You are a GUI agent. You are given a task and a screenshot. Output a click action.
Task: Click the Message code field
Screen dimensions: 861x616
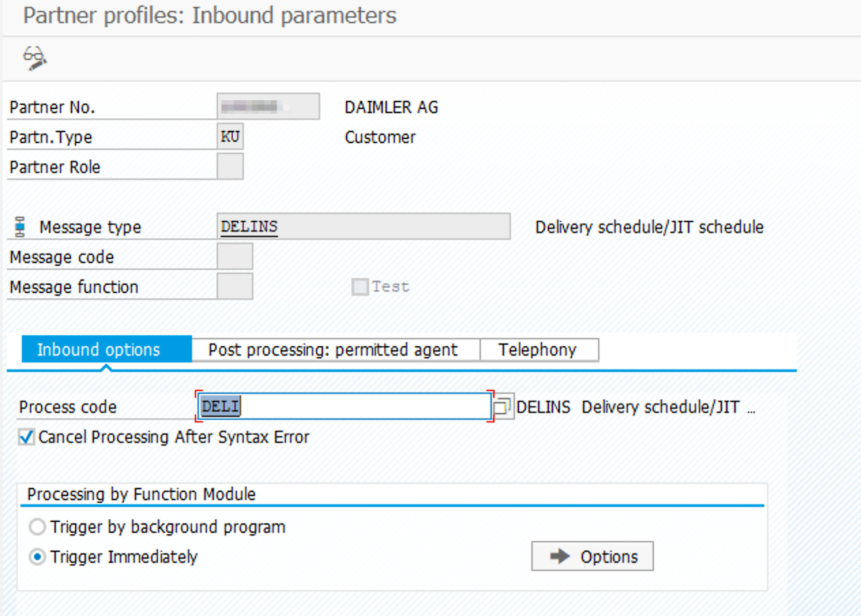click(x=235, y=257)
